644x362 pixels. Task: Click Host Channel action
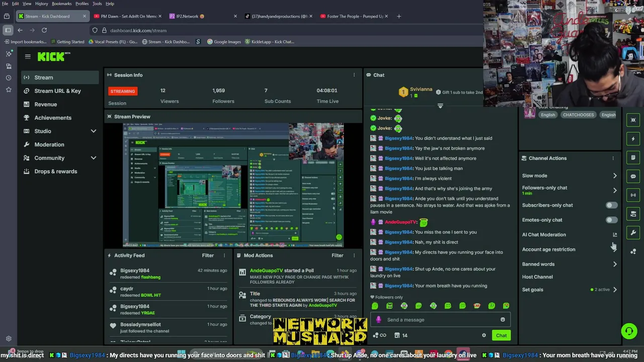(537, 277)
